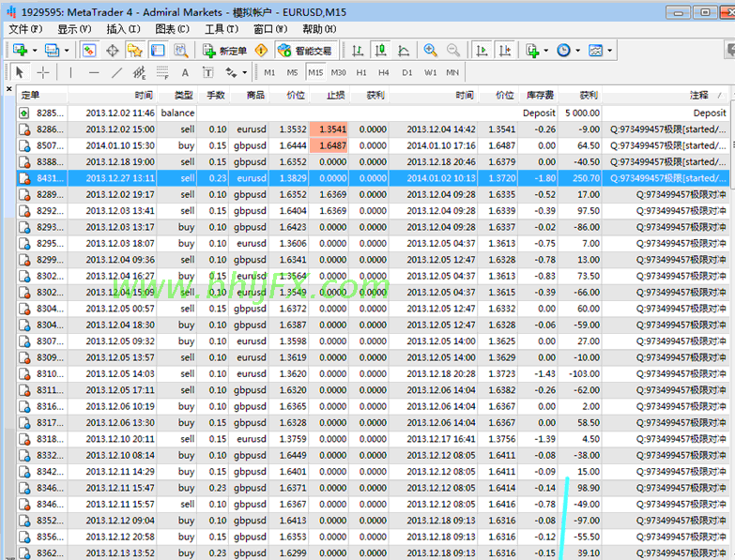The image size is (735, 560).
Task: Click the templates icon
Action: tap(595, 50)
